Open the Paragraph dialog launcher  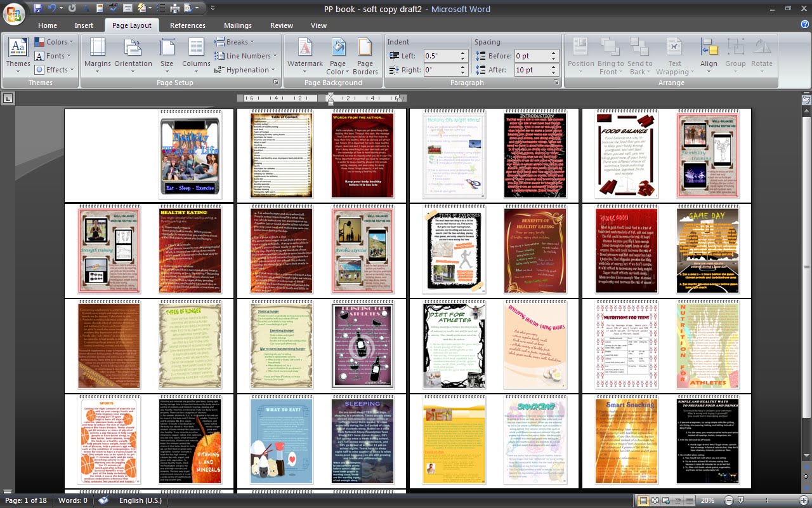(x=556, y=83)
